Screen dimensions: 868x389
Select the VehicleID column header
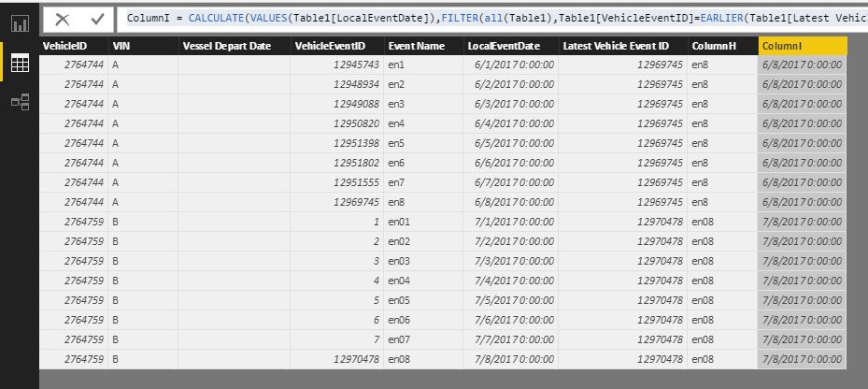coord(74,46)
